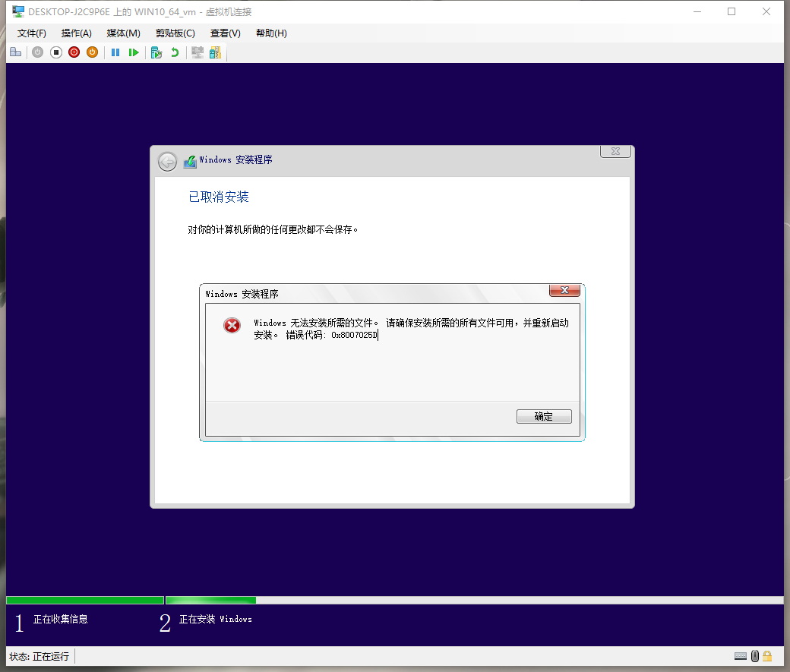
Task: Click the keyboard icon in status bar
Action: [741, 656]
